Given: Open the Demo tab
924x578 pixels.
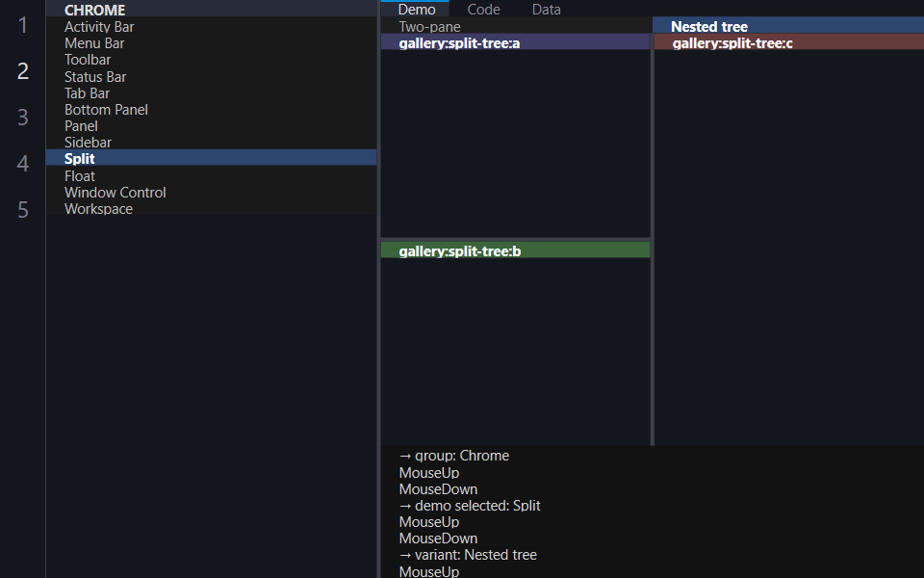Looking at the screenshot, I should 416,9.
